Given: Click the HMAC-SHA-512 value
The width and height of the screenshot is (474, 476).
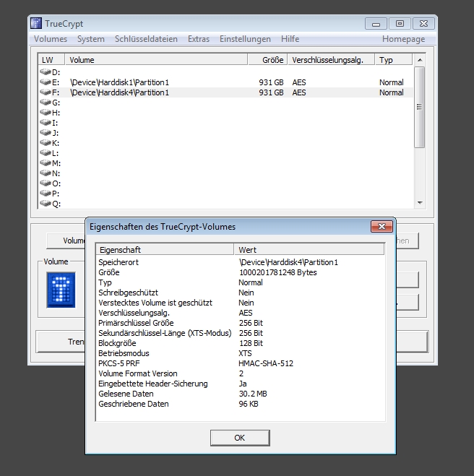Looking at the screenshot, I should (x=266, y=363).
